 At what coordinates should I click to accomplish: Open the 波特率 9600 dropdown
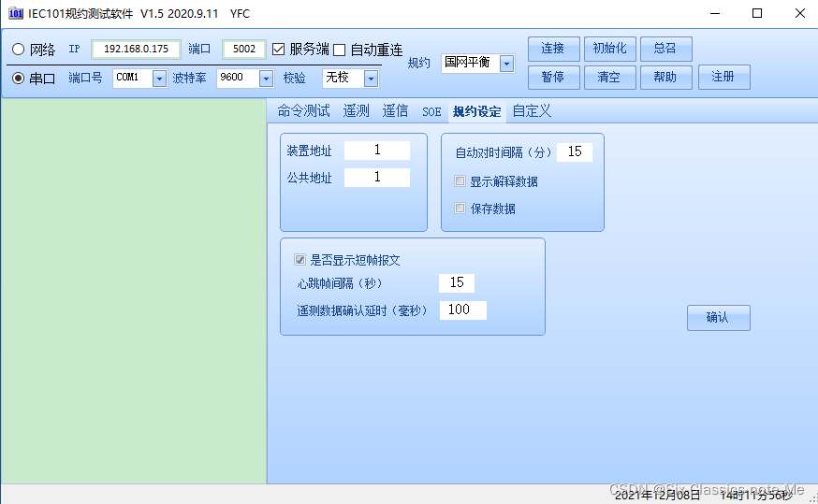point(266,79)
